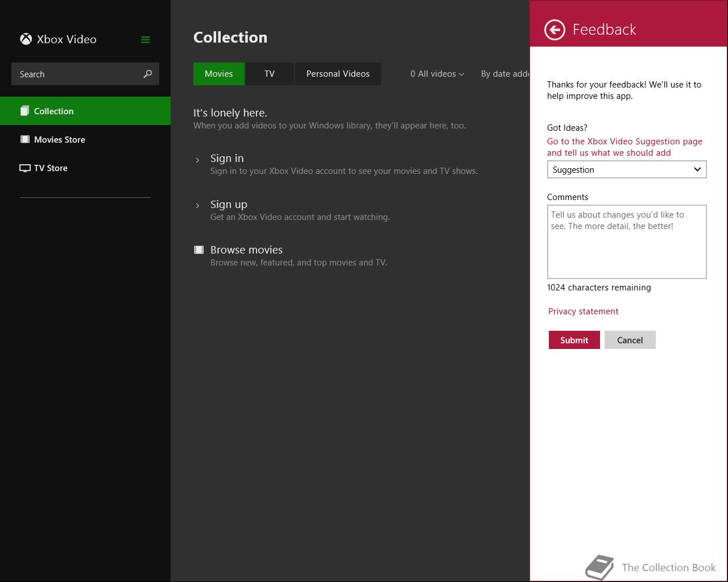Toggle the green hamburger menu icon
Image resolution: width=728 pixels, height=582 pixels.
(x=146, y=40)
